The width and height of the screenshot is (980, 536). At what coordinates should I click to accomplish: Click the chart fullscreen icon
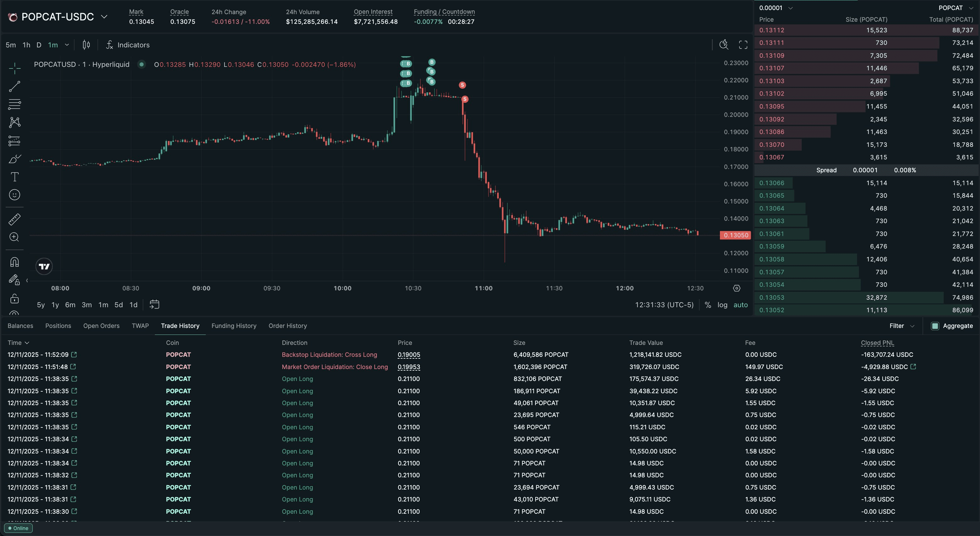tap(743, 45)
